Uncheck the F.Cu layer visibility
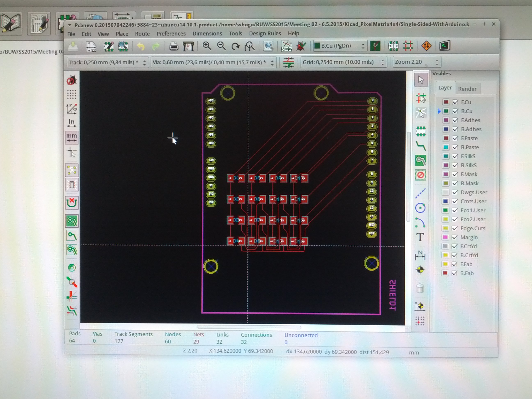Screen dimensions: 532x399 pyautogui.click(x=455, y=102)
